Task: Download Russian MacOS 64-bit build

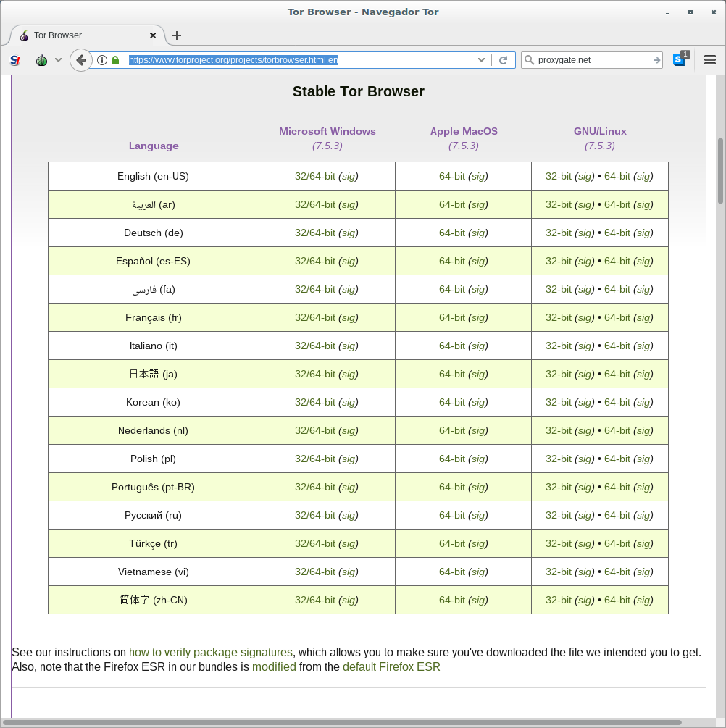Action: click(452, 516)
